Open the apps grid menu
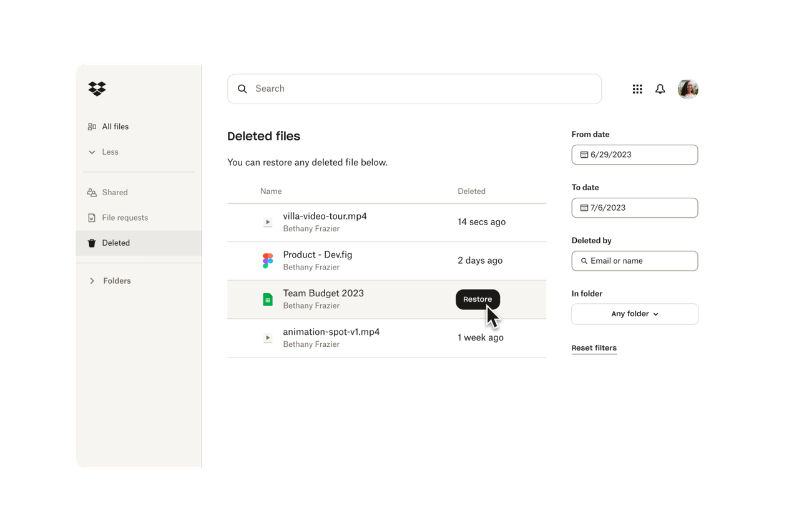The image size is (799, 532). (x=637, y=89)
